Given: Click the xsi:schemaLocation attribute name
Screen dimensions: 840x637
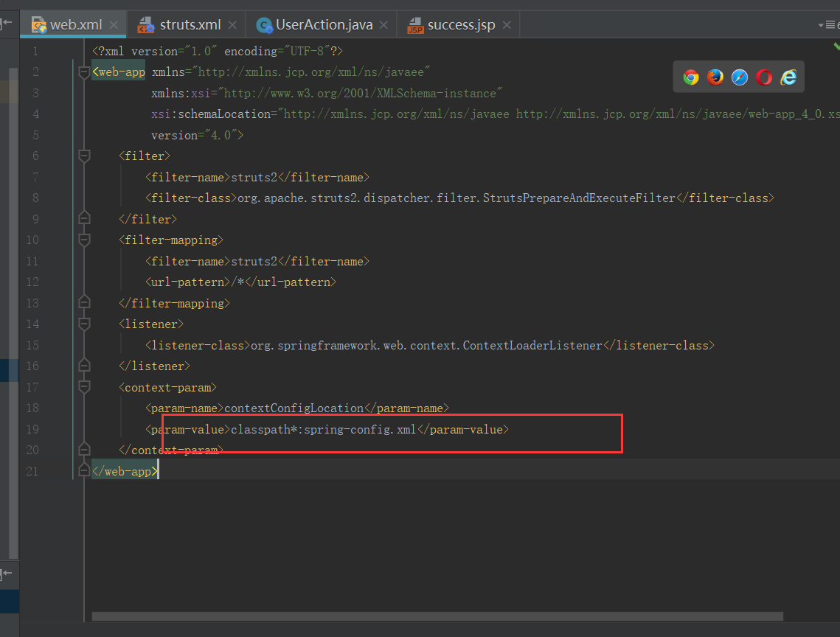Looking at the screenshot, I should (x=211, y=114).
